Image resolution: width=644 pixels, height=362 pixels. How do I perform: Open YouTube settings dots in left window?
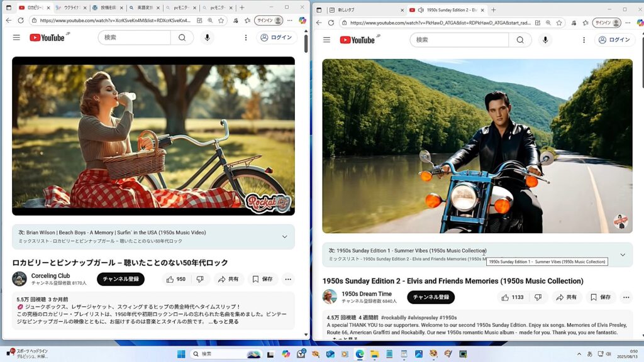point(246,37)
